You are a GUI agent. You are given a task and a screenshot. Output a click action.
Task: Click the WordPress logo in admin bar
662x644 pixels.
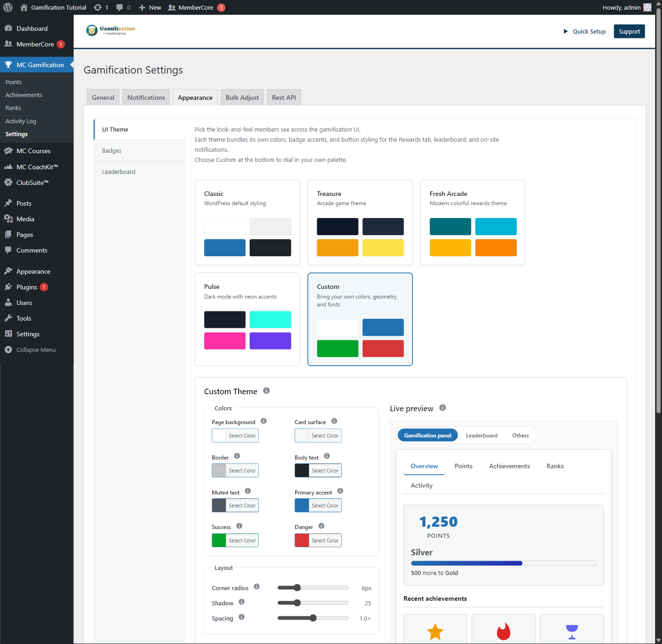pos(8,7)
